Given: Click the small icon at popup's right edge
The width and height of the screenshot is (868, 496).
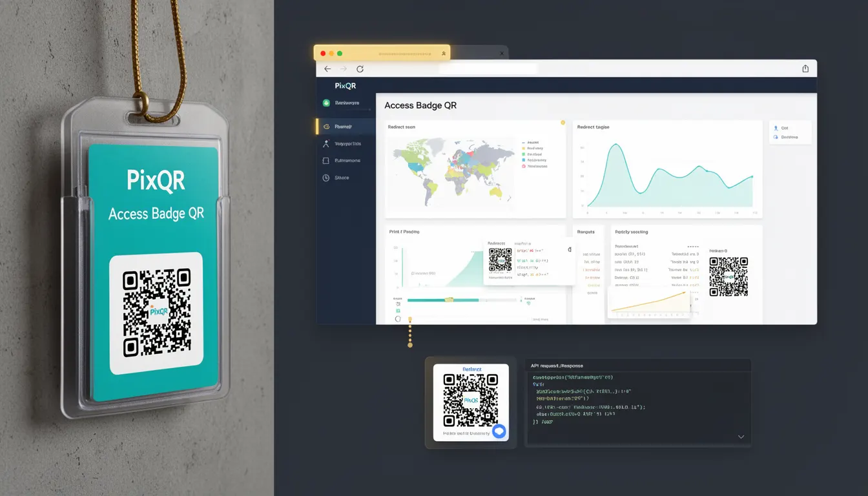Looking at the screenshot, I should point(569,249).
